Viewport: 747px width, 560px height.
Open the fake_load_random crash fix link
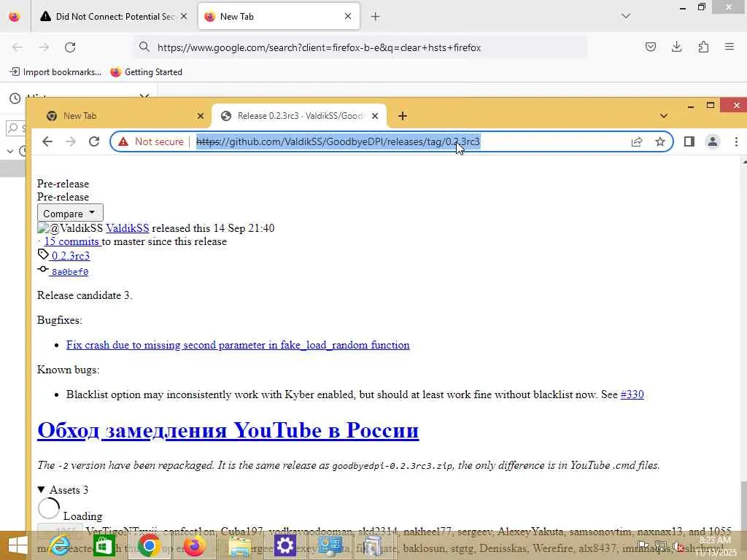(x=238, y=345)
